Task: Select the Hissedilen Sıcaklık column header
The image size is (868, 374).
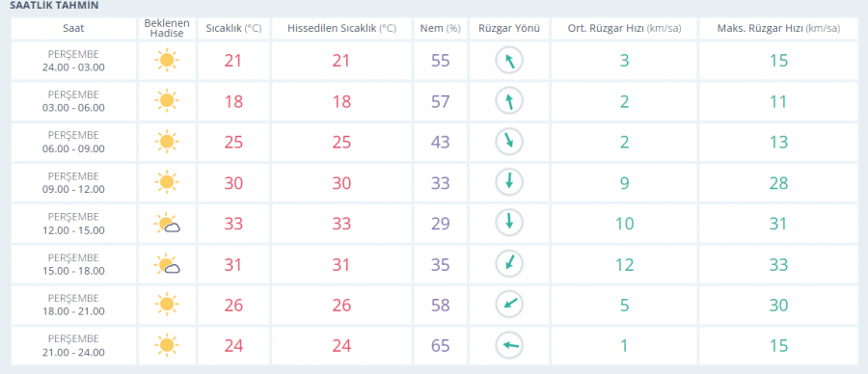Action: pos(341,28)
